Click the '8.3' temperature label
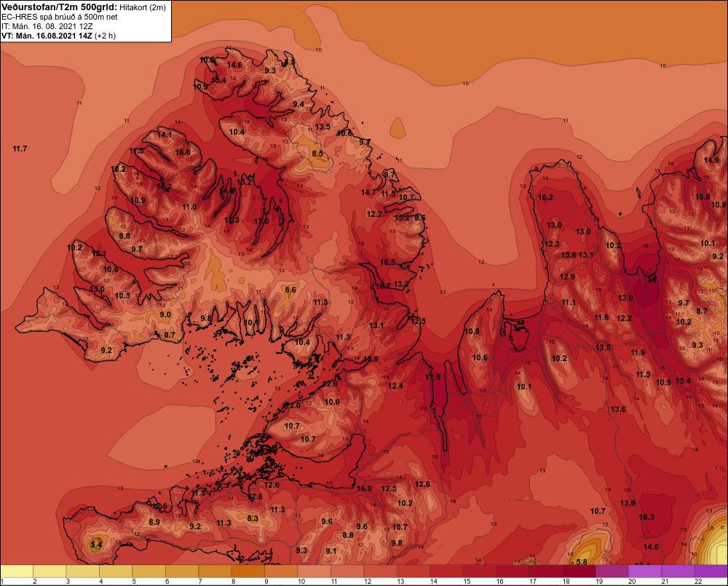 (253, 518)
